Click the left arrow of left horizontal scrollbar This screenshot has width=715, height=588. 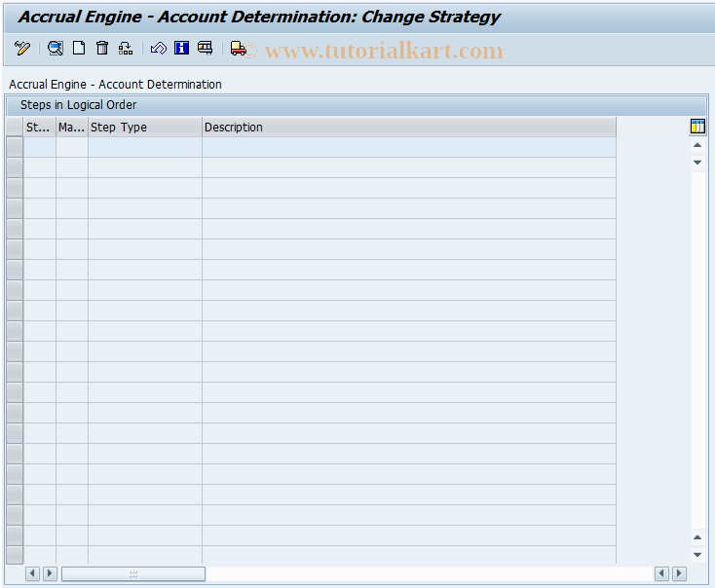click(x=32, y=573)
